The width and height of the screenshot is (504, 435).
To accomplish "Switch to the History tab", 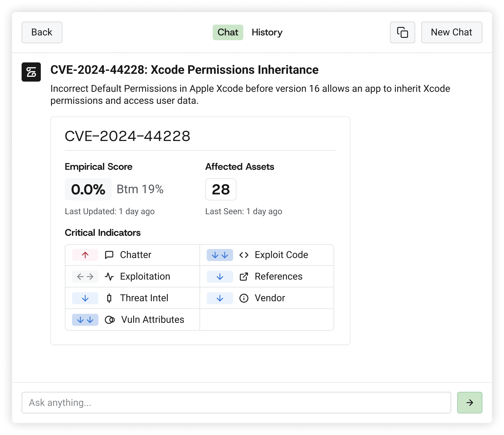I will pyautogui.click(x=267, y=32).
